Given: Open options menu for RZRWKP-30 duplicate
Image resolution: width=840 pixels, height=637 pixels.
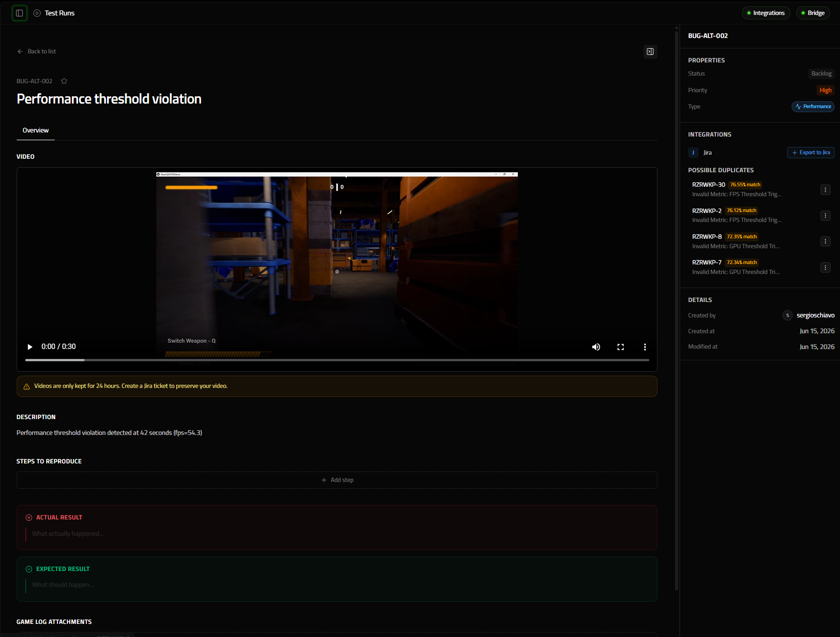Looking at the screenshot, I should tap(825, 190).
